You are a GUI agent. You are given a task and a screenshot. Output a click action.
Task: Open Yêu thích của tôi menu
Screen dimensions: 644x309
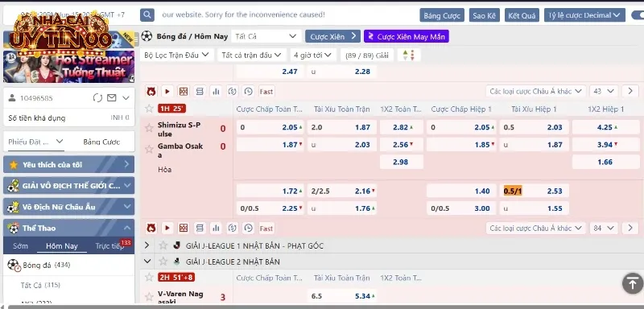click(x=68, y=164)
